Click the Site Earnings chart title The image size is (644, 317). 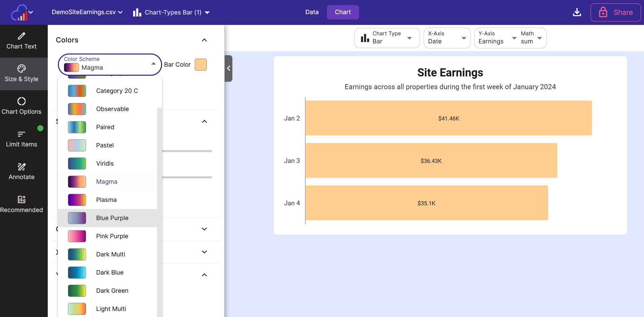pos(450,73)
